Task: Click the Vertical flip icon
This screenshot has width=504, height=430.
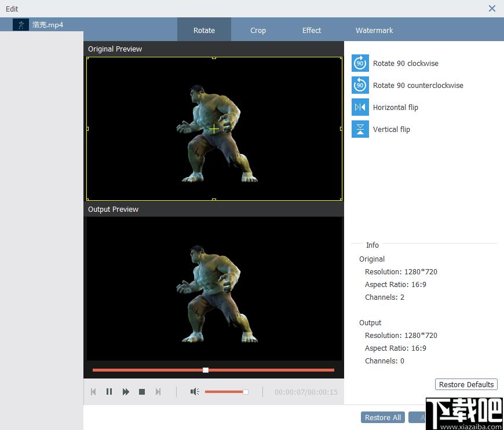Action: coord(360,129)
